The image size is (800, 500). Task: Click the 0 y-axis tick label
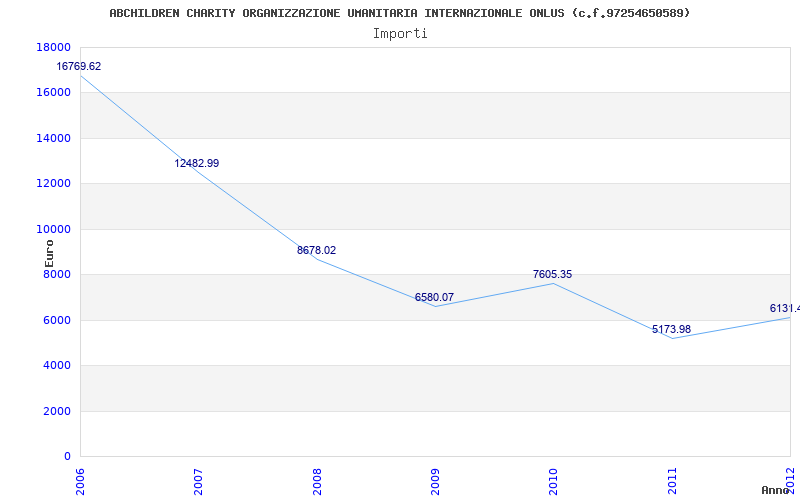coord(67,457)
